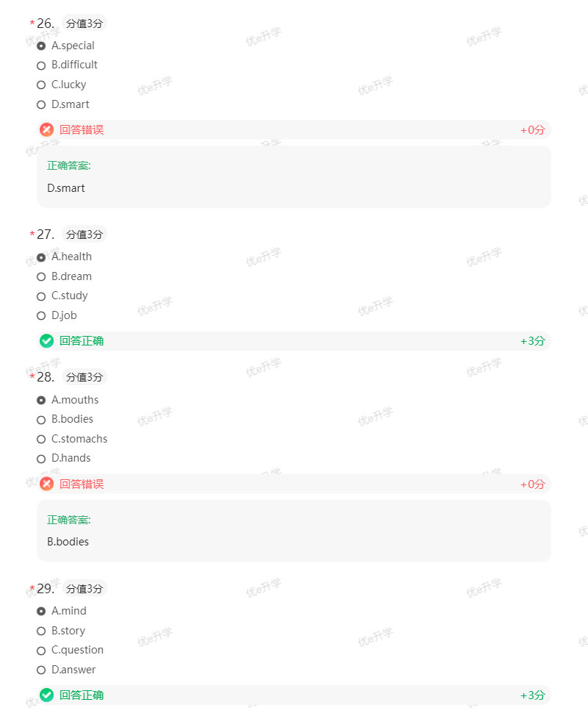588x716 pixels.
Task: Pick D.hands for question 28
Action: tap(41, 459)
